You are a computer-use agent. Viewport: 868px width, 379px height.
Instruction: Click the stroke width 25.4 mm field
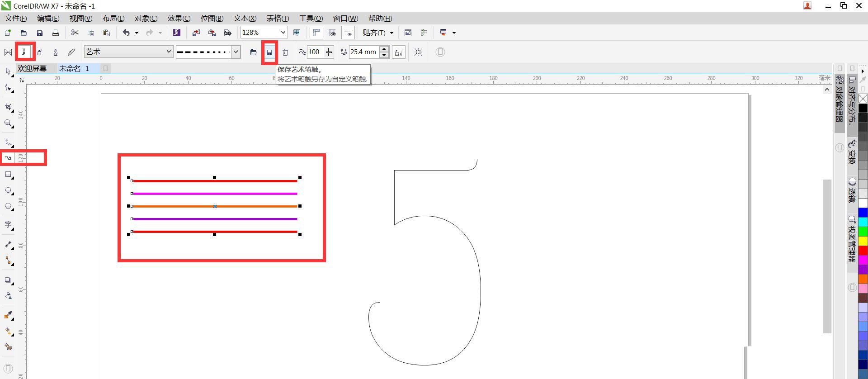click(x=363, y=52)
